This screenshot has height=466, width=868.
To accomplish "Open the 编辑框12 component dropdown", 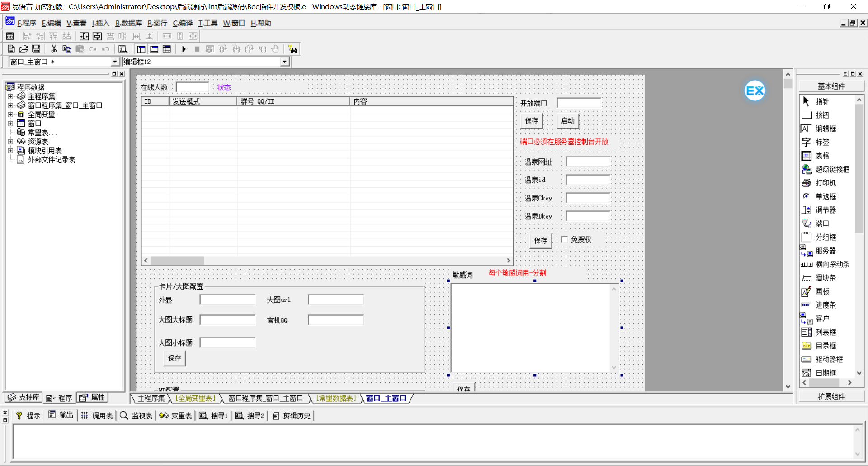I will point(284,62).
